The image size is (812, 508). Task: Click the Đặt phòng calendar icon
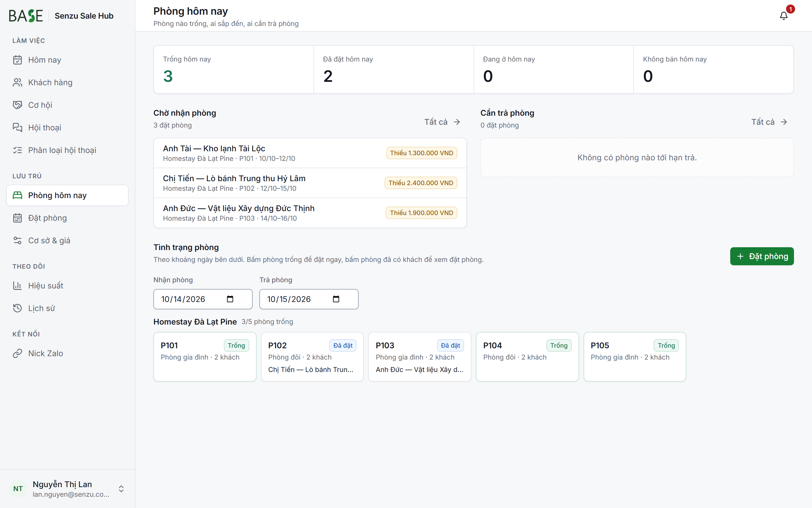click(17, 218)
